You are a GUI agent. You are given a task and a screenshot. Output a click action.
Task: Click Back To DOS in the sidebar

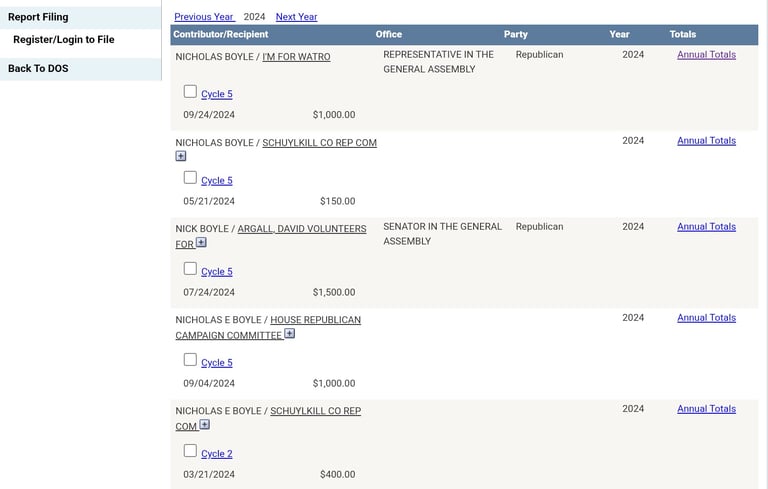click(38, 68)
